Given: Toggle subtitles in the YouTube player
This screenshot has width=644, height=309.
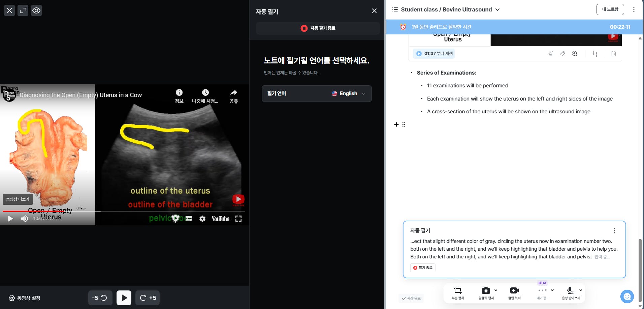Looking at the screenshot, I should click(x=189, y=219).
